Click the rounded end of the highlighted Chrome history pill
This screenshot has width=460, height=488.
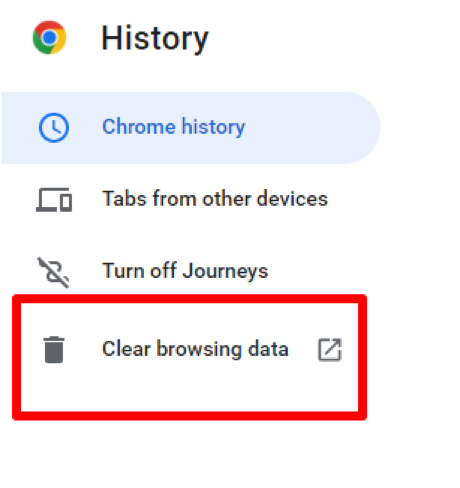pos(362,128)
